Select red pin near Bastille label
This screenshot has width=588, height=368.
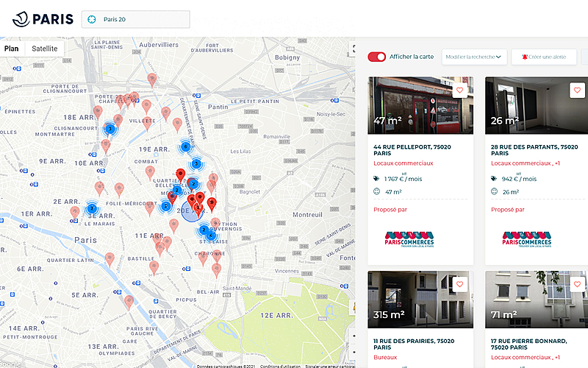click(154, 268)
